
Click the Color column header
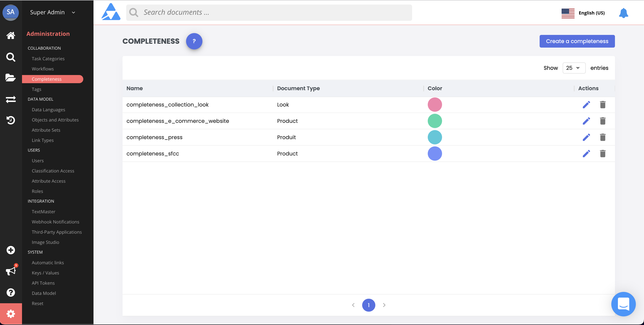[435, 88]
